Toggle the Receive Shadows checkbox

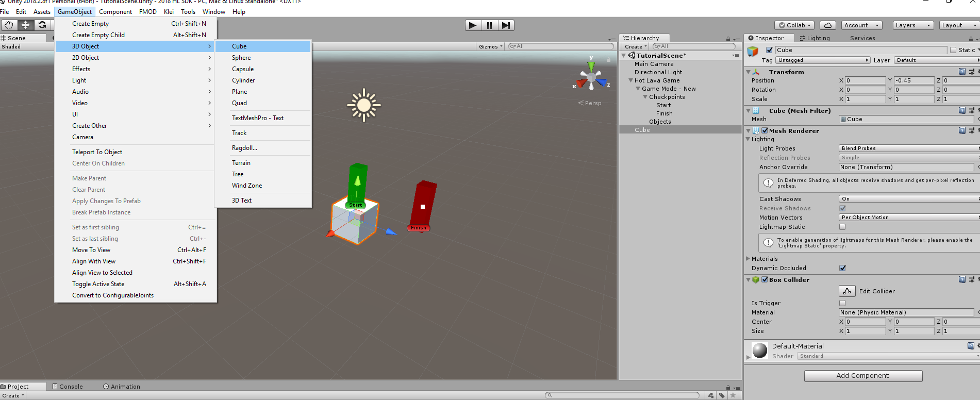point(842,208)
